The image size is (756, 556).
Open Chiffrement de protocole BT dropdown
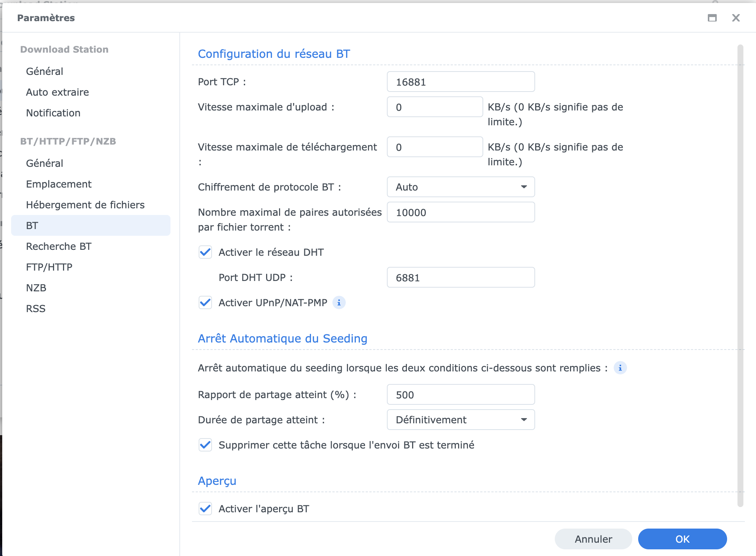460,187
